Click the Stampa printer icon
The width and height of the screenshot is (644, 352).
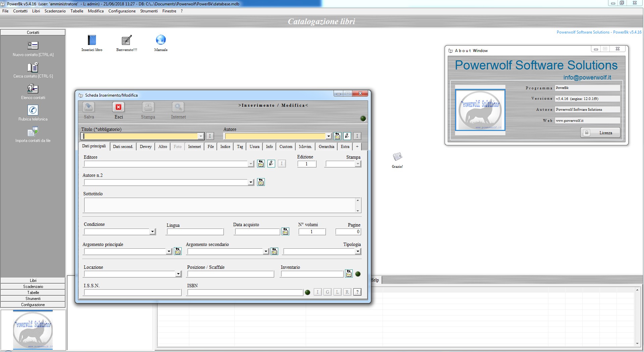(x=148, y=107)
